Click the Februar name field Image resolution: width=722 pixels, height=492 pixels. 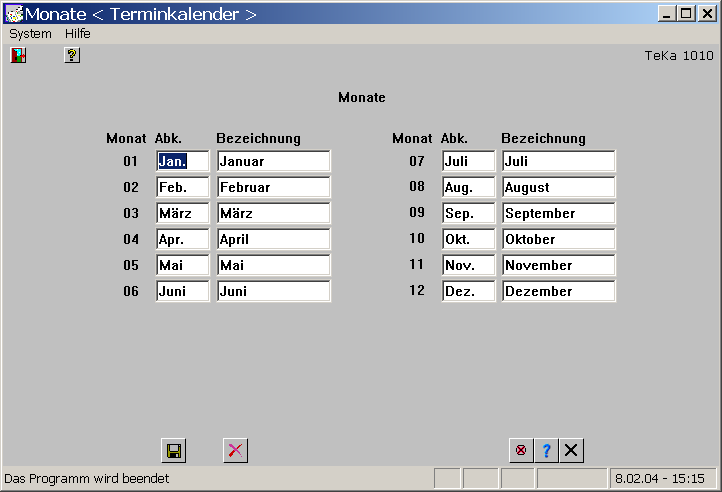tap(273, 187)
